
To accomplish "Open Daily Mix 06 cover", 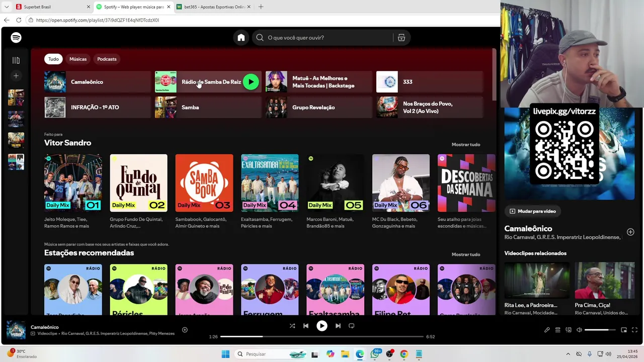I will [x=401, y=183].
